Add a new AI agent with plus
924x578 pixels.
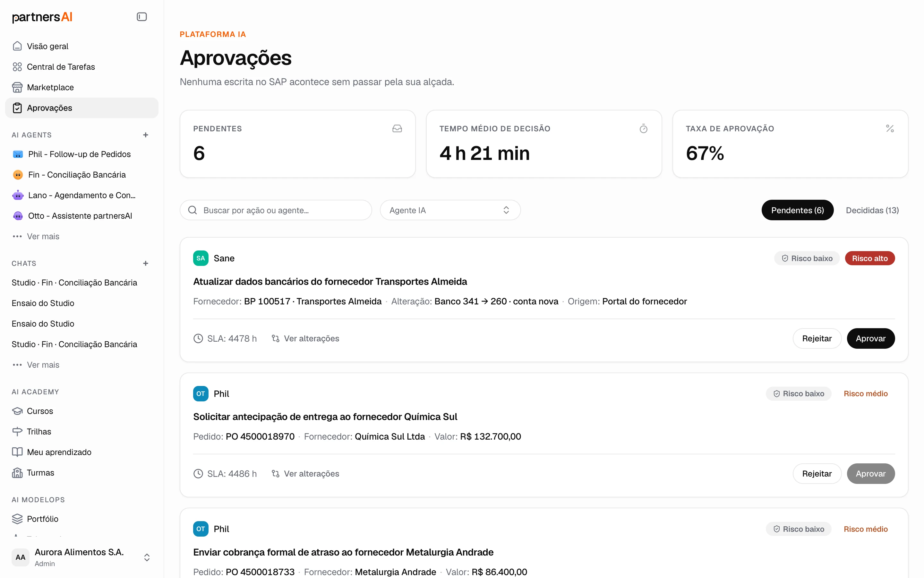145,135
